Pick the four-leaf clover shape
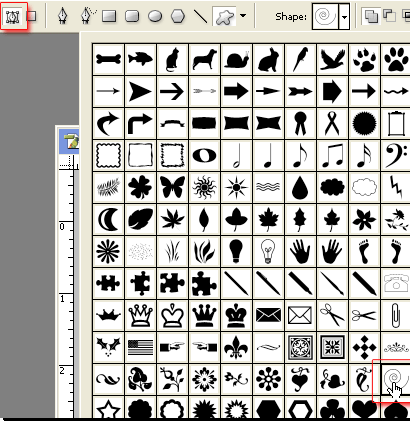The width and height of the screenshot is (410, 426). point(140,187)
